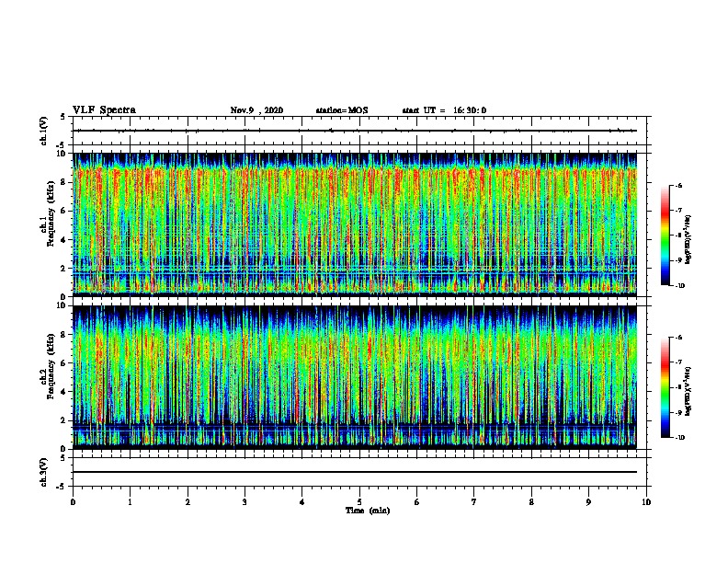Click the ch.2 color scale bar
This screenshot has height=563, width=728.
[665, 387]
